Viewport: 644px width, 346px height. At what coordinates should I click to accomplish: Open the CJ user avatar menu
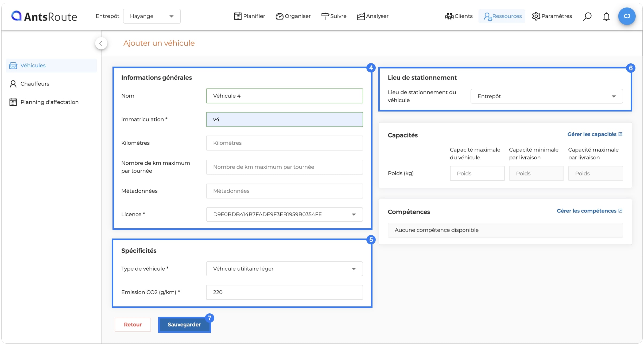tap(627, 16)
